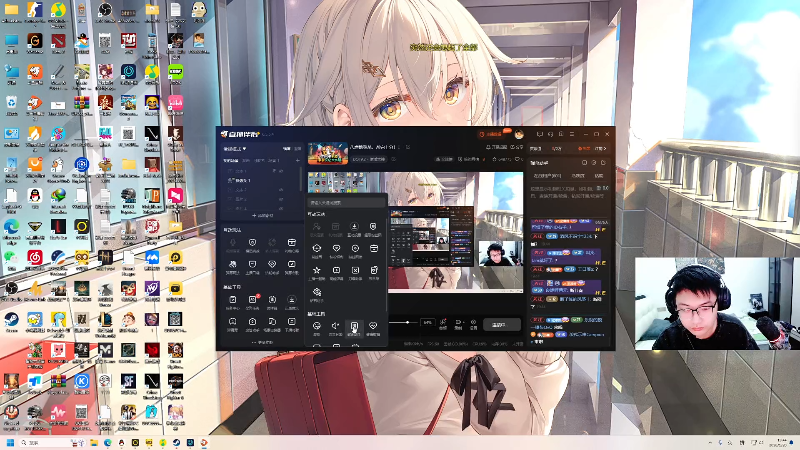This screenshot has width=800, height=450.
Task: Open the message icon in the title bar
Action: tap(539, 134)
